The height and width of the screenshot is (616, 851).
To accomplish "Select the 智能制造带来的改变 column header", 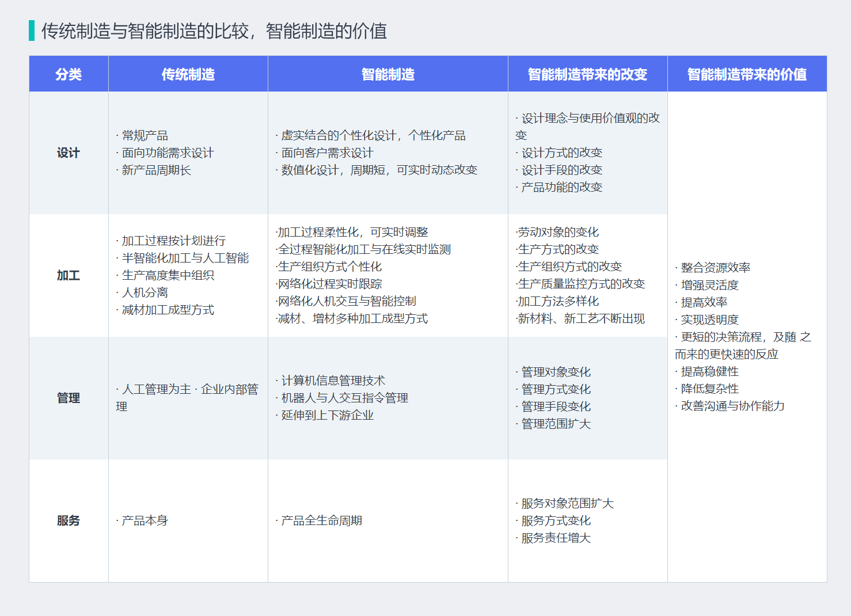I will click(x=588, y=74).
